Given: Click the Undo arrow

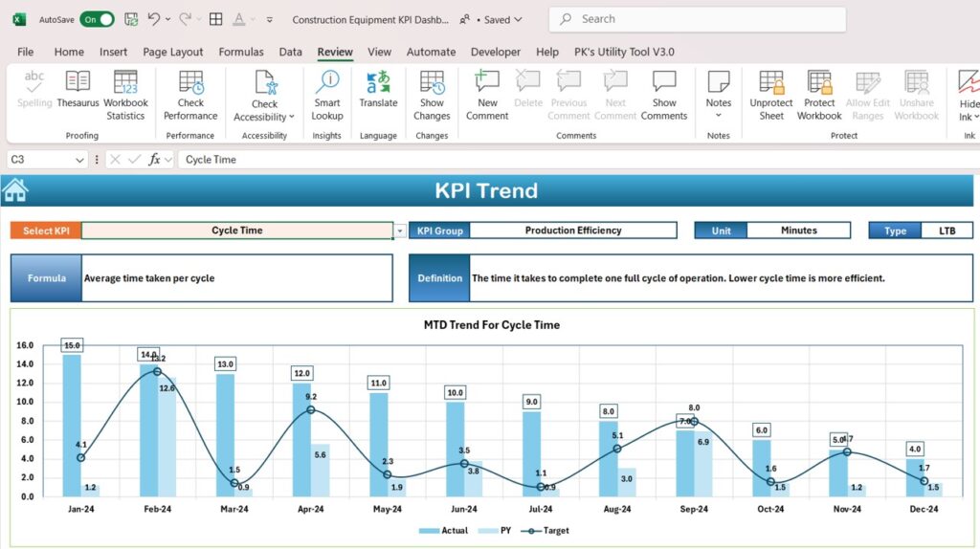Looking at the screenshot, I should click(153, 19).
